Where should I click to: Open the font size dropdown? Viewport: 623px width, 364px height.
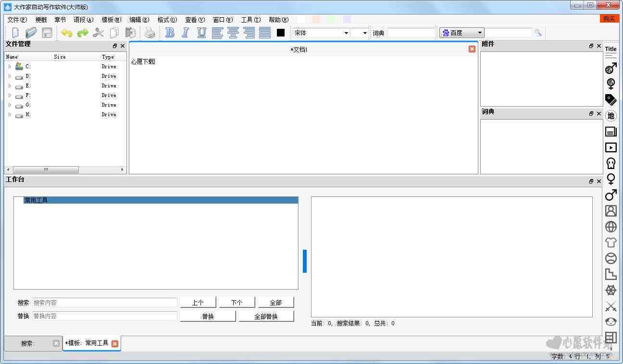(360, 33)
